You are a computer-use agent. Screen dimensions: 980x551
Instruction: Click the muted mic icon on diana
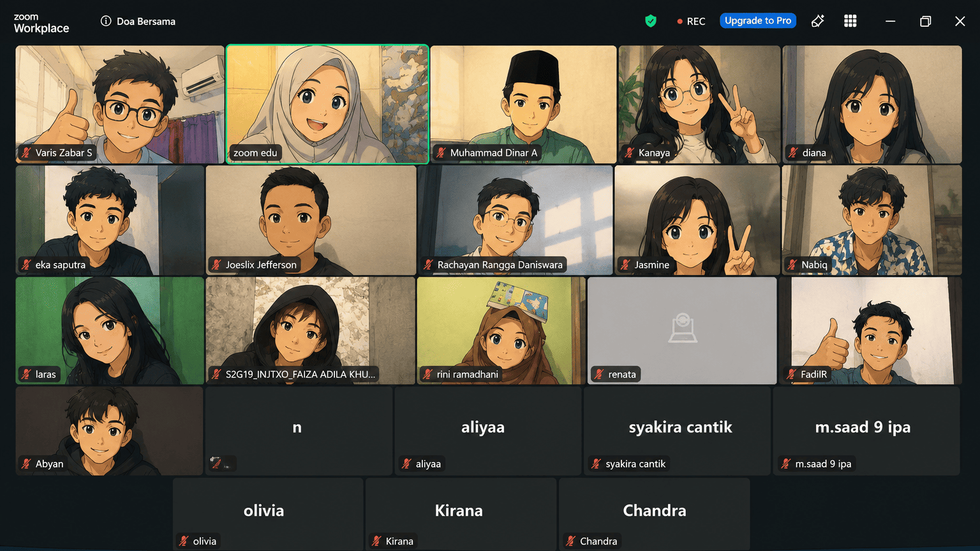coord(793,153)
